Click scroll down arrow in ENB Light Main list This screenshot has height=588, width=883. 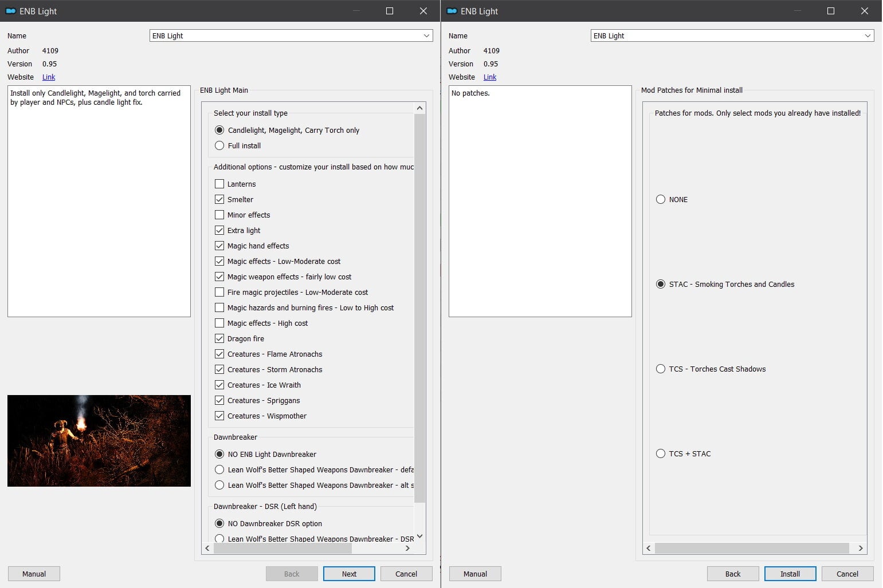pos(419,536)
